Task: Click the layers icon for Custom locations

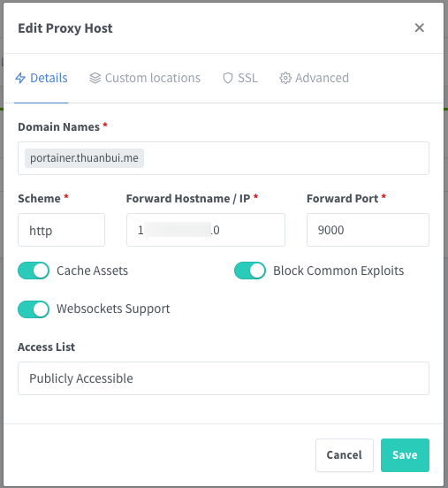Action: tap(95, 78)
